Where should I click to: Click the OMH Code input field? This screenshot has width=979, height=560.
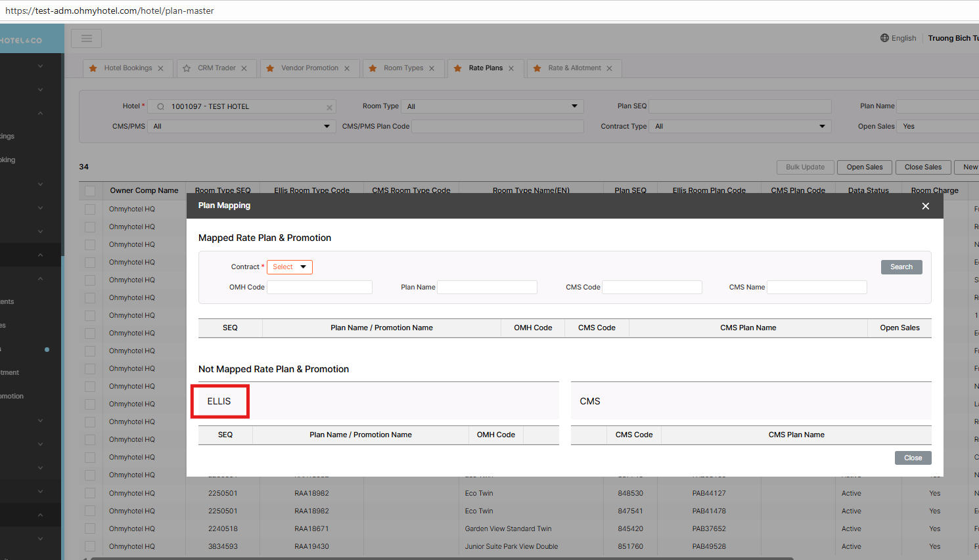[319, 288]
